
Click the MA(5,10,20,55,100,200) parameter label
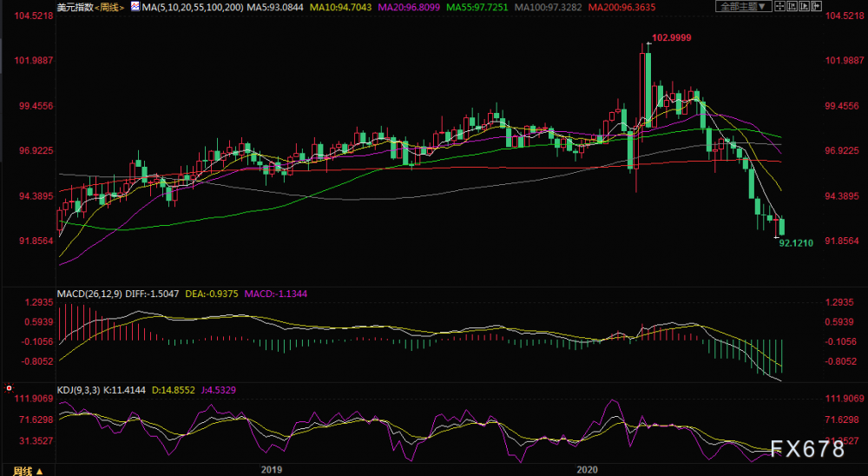click(x=192, y=7)
